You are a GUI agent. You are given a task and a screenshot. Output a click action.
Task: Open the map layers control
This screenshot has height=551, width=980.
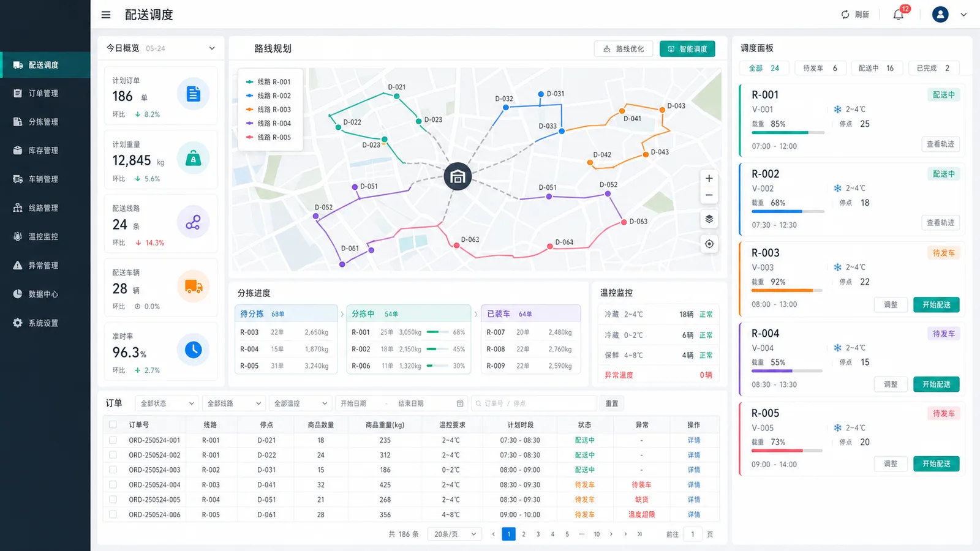[709, 219]
